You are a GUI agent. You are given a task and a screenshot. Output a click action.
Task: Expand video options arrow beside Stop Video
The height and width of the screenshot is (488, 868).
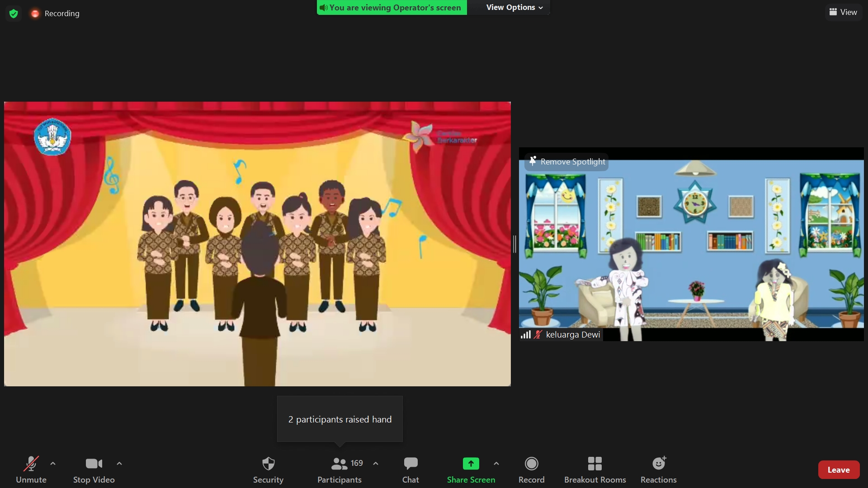[119, 464]
